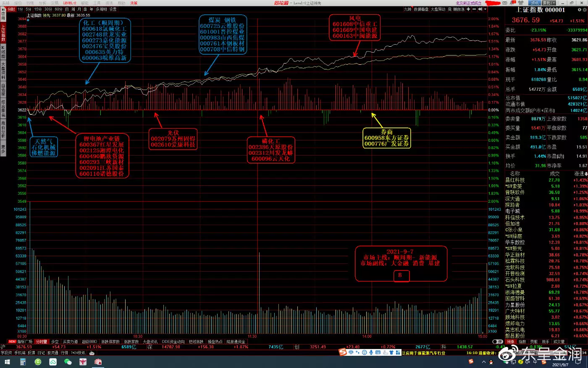Select 分时量 bottom tab
Screen dimensions: 588x368
41,342
